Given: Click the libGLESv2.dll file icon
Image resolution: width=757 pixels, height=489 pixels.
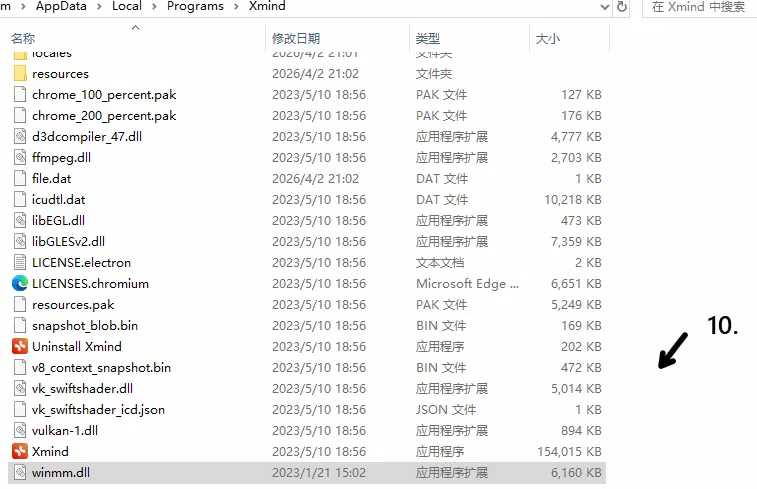Looking at the screenshot, I should (x=20, y=242).
